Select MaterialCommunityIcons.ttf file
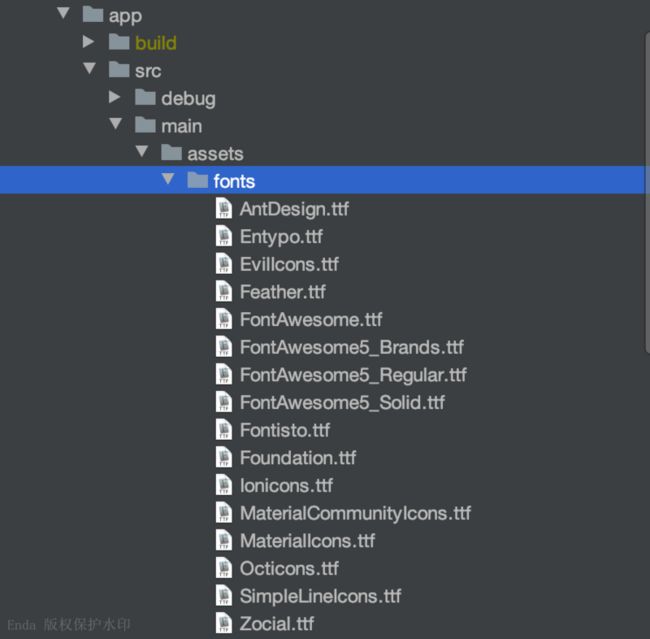The image size is (650, 639). pos(355,513)
